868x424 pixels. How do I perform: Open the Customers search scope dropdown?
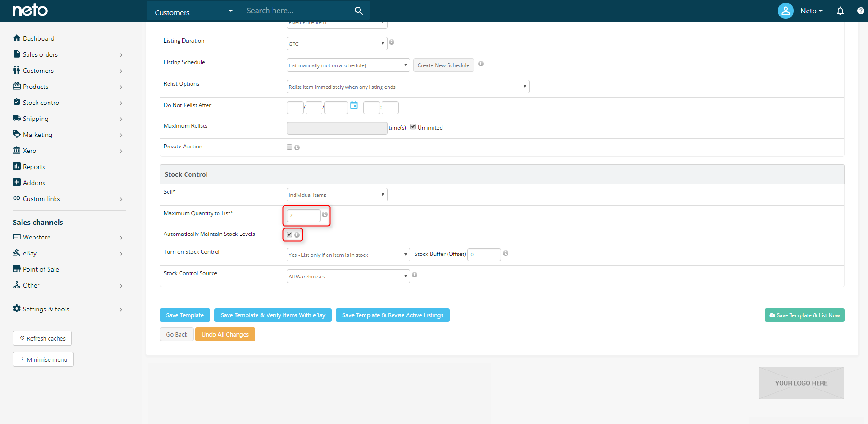[x=194, y=11]
